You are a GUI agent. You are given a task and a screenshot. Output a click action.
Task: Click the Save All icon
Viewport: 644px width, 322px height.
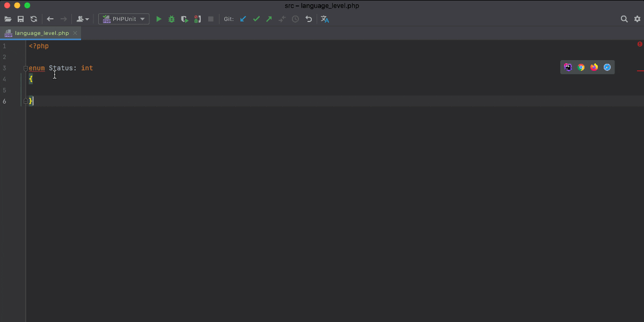click(21, 19)
